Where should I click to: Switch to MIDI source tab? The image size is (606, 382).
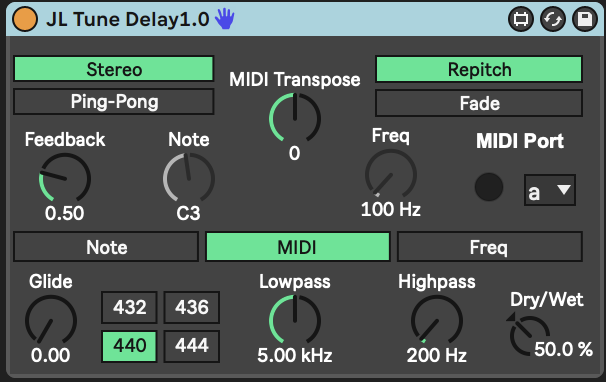[x=297, y=247]
